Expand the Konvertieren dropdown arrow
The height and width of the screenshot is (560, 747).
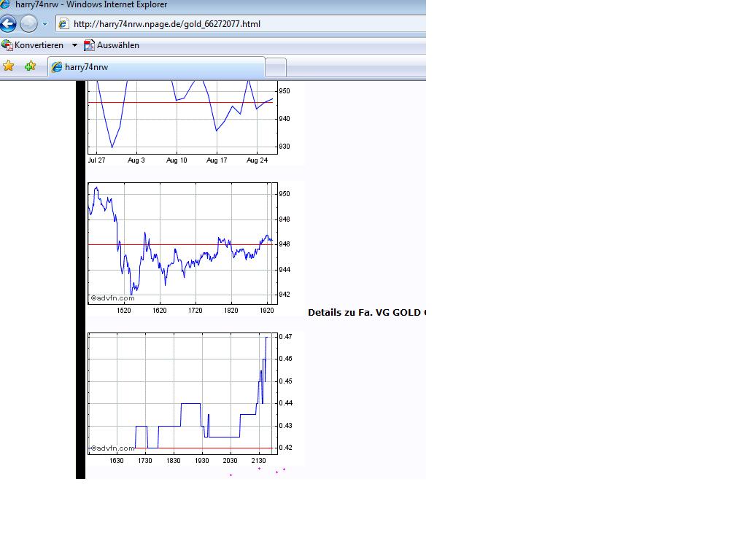pyautogui.click(x=74, y=45)
